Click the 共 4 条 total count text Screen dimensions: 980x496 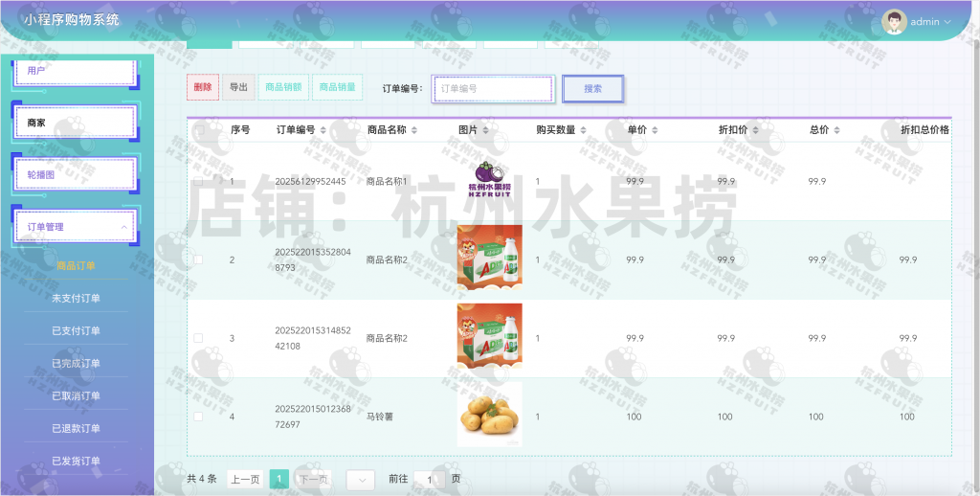[x=201, y=479]
